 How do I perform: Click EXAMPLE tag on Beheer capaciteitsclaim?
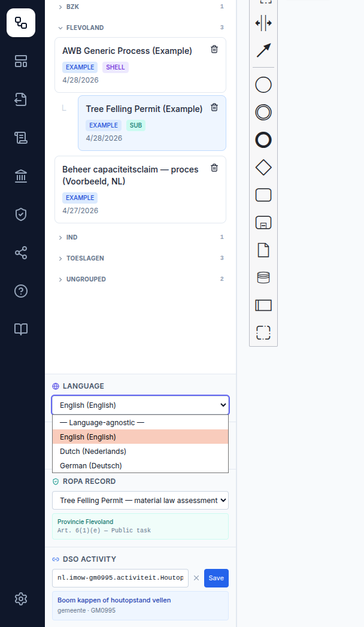tap(80, 198)
